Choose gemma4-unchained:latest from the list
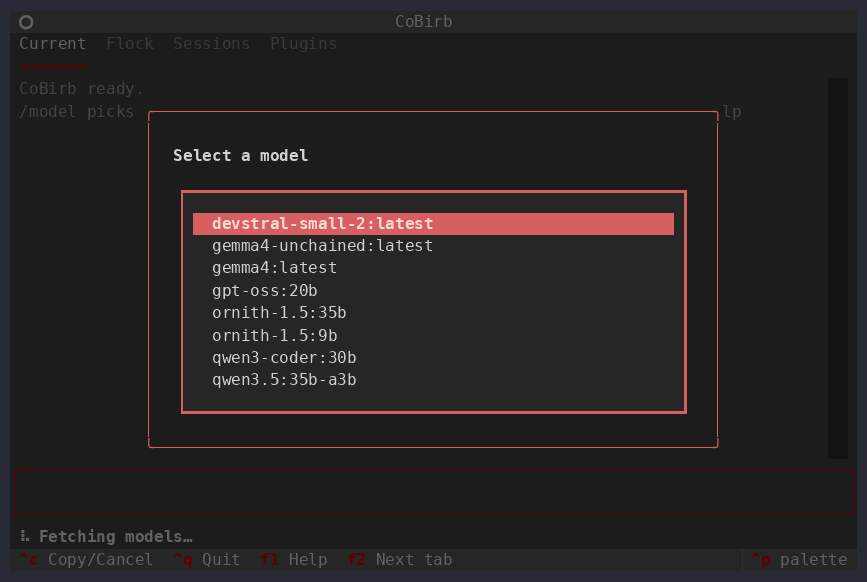The image size is (867, 582). pos(433,246)
